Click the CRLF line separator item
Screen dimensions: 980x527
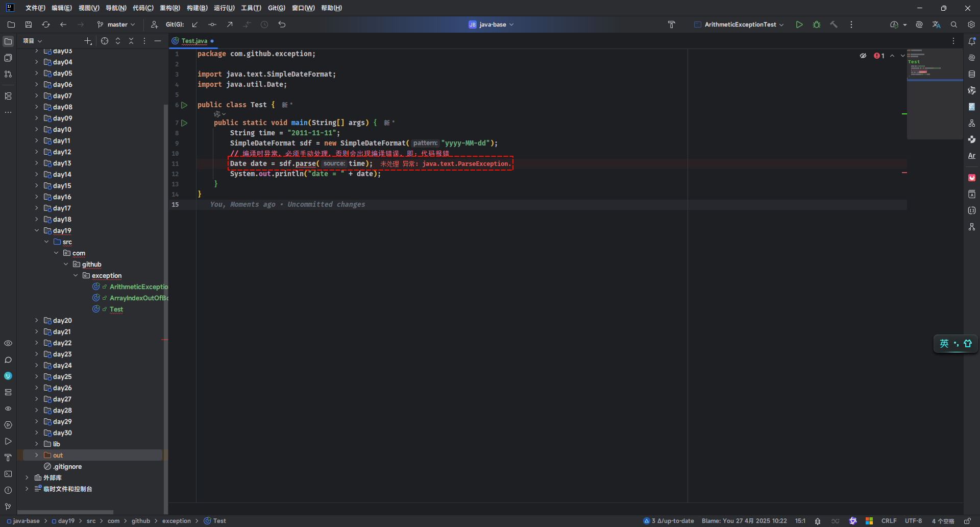click(x=889, y=521)
